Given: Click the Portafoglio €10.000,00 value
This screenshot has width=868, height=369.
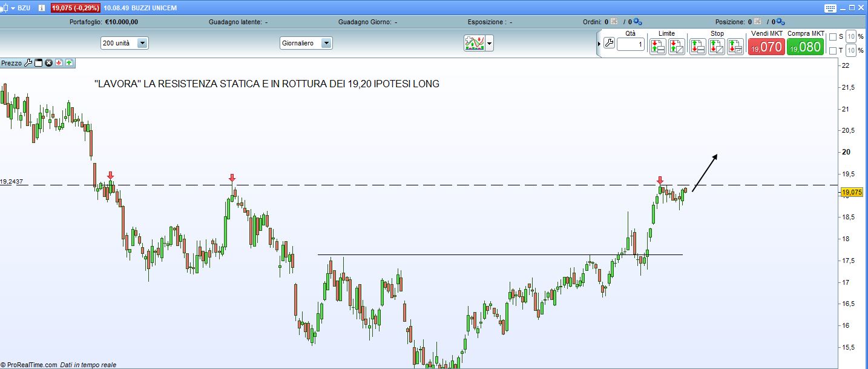Looking at the screenshot, I should click(121, 22).
